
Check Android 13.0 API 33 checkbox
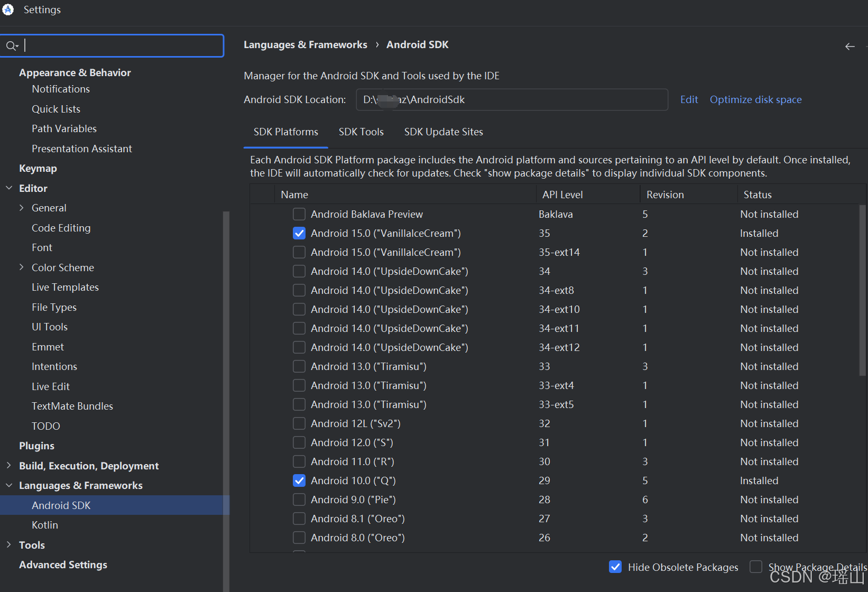(299, 366)
